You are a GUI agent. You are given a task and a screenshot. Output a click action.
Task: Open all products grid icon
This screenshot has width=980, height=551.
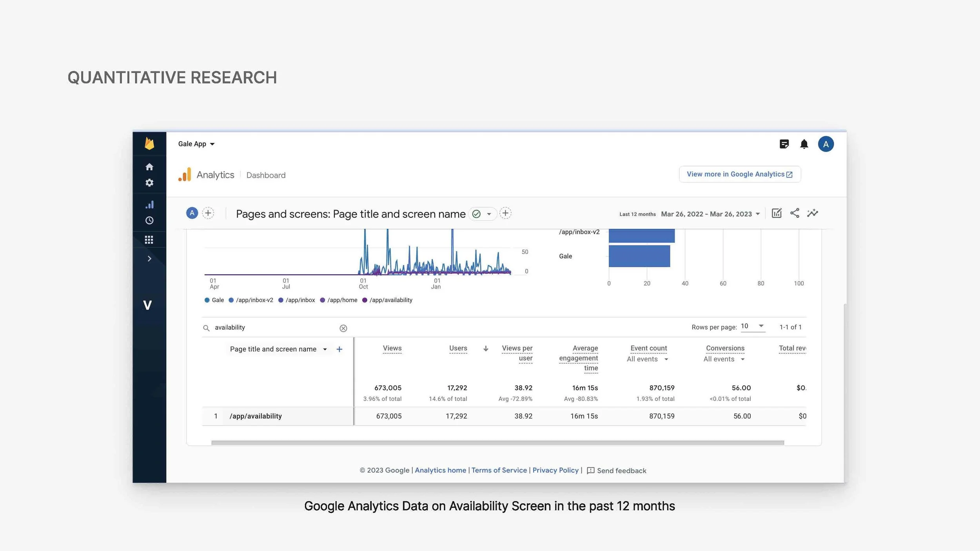pos(149,239)
